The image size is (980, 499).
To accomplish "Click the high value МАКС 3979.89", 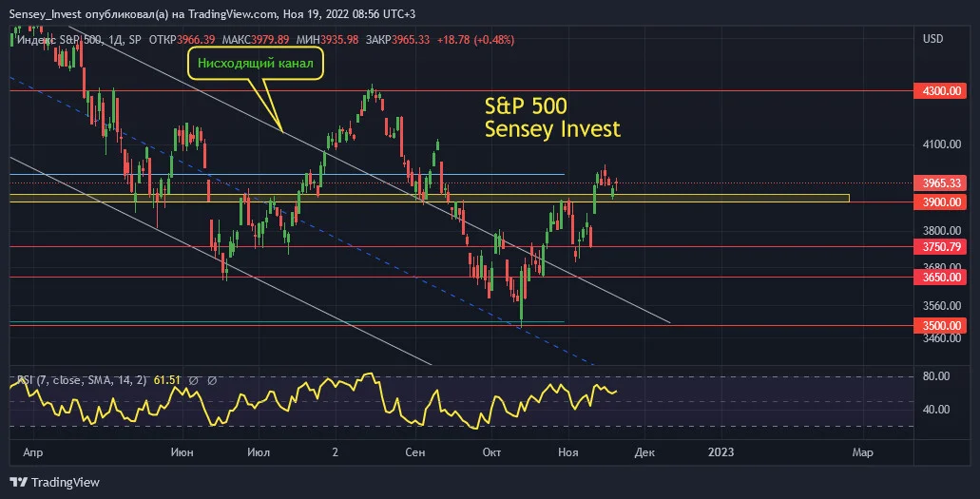I will [256, 39].
